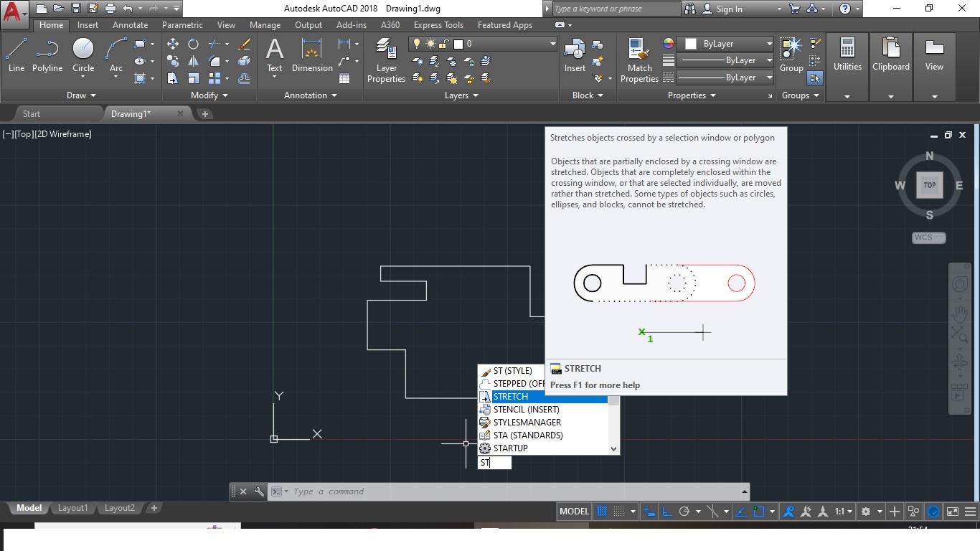
Task: Click Undo in the Quick Access toolbar
Action: [x=127, y=9]
